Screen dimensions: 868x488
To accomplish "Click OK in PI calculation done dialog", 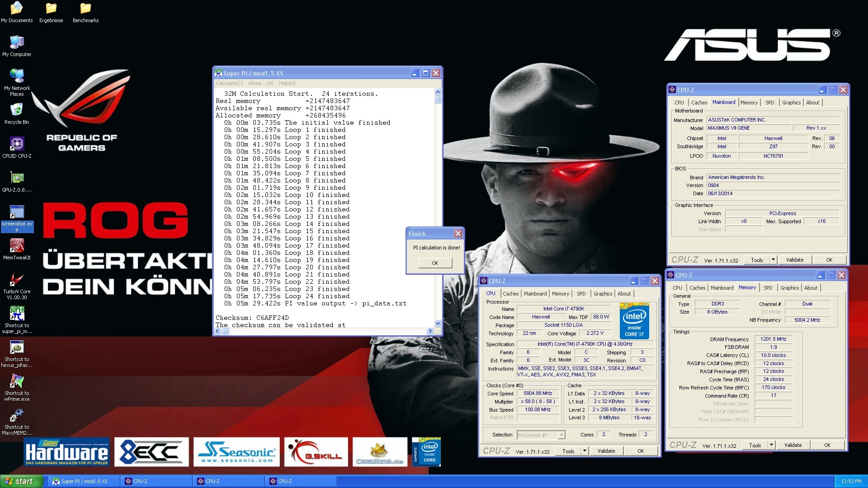I will click(x=435, y=263).
